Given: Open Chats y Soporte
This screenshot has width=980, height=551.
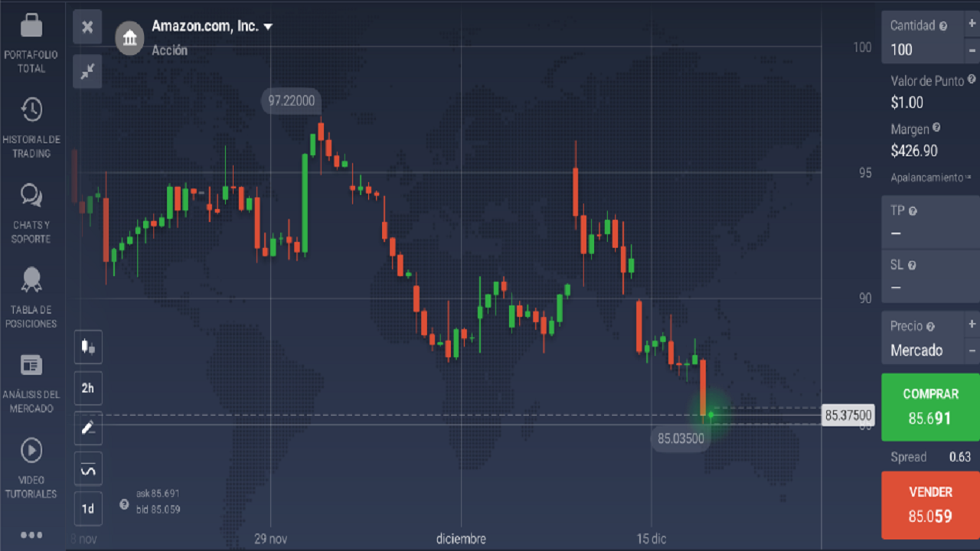Looking at the screenshot, I should [31, 195].
